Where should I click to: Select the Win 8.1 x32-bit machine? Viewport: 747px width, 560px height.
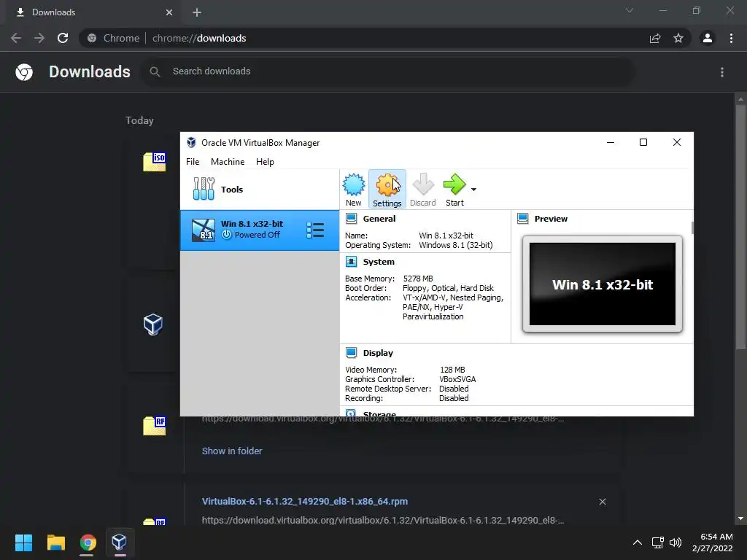pos(260,230)
